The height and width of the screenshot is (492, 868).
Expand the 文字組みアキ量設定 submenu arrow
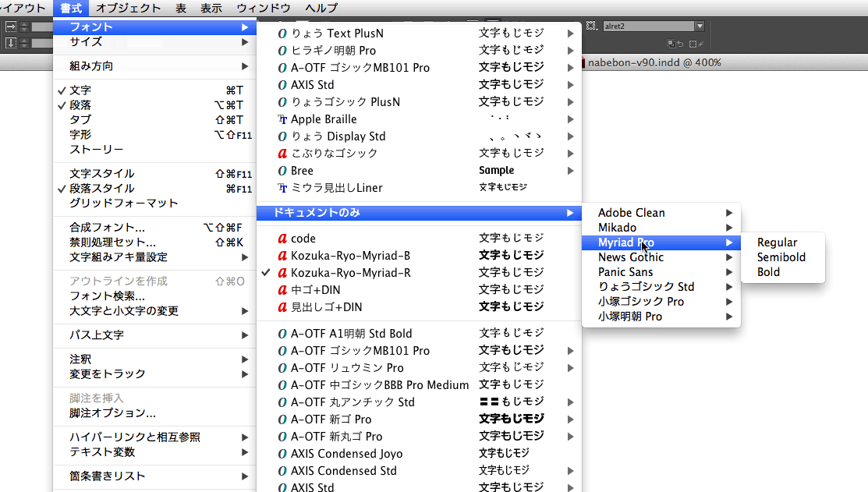pyautogui.click(x=245, y=257)
